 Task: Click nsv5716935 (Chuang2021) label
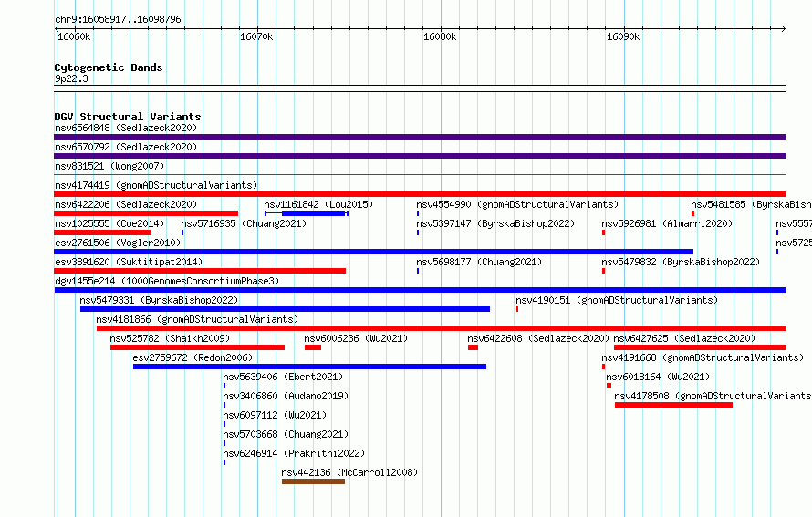[244, 223]
